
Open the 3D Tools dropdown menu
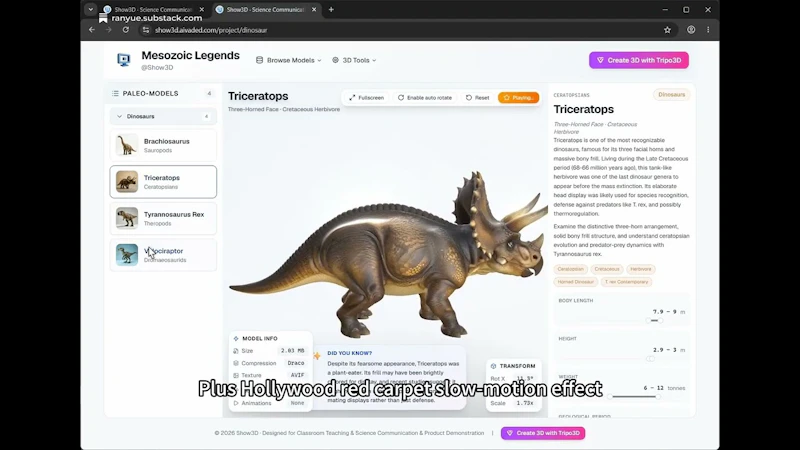[x=354, y=60]
